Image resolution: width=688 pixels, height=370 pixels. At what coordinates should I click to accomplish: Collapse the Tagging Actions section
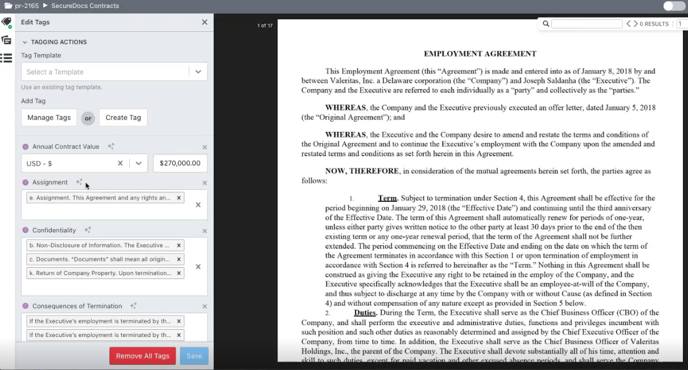pyautogui.click(x=25, y=42)
